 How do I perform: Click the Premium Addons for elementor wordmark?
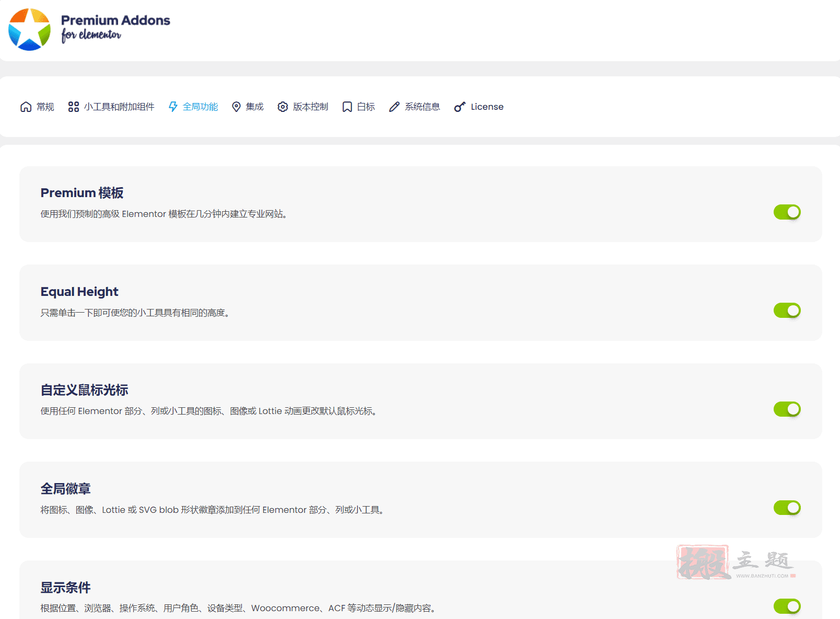tap(115, 28)
